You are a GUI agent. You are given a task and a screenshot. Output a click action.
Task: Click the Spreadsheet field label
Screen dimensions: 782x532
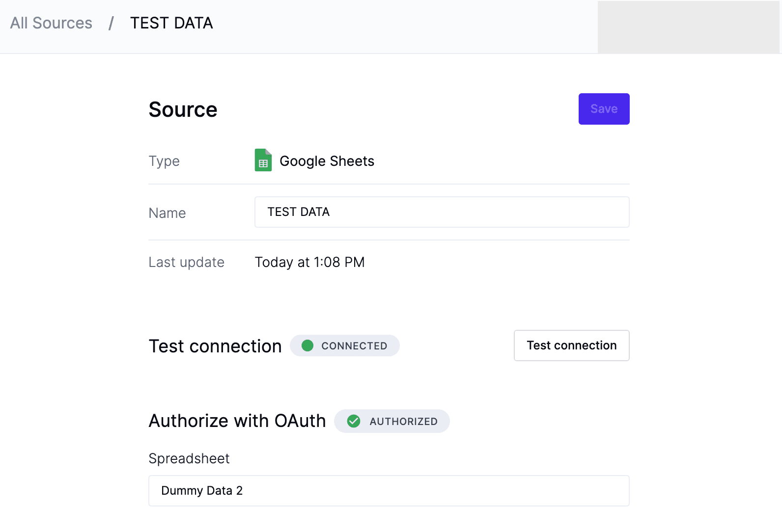point(189,458)
